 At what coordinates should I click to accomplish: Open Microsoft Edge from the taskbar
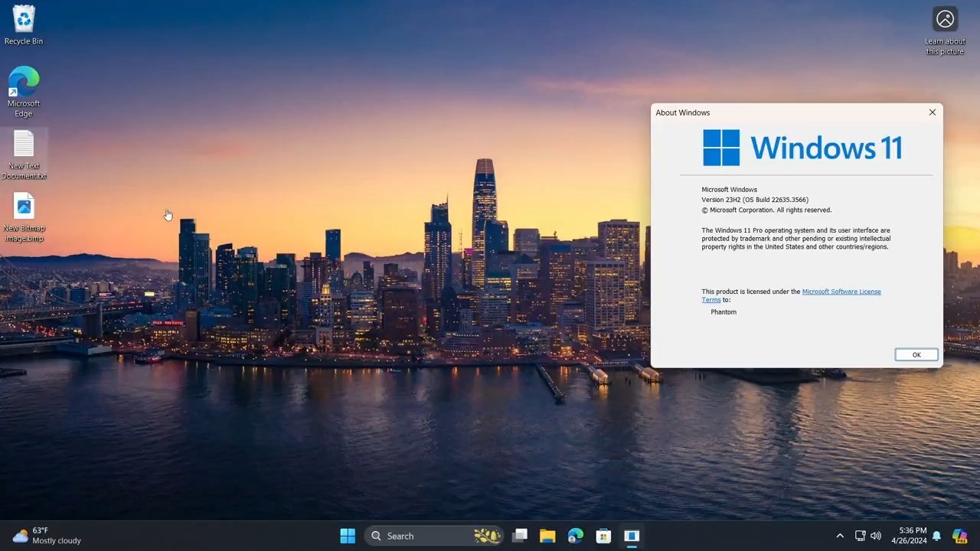[576, 536]
